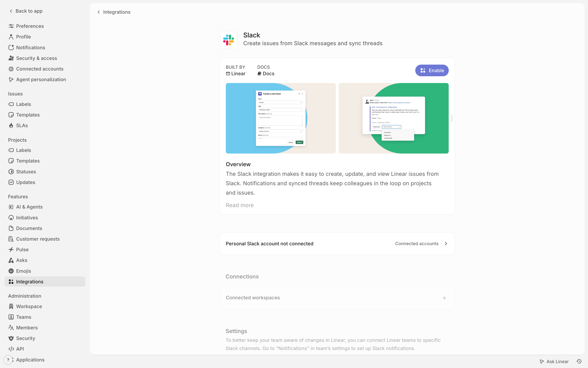
Task: Open the help question mark button
Action: [8, 360]
